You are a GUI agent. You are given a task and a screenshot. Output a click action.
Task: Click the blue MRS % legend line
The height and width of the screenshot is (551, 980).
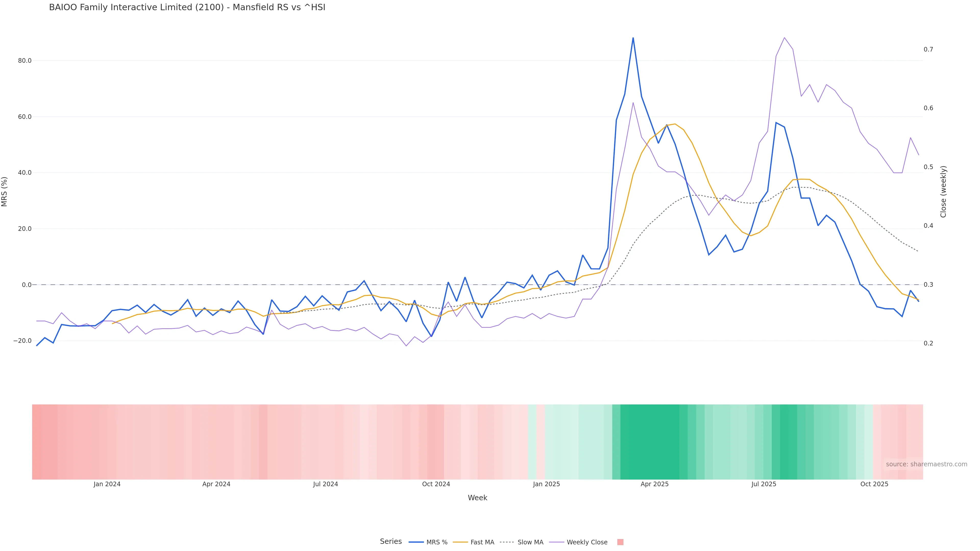click(x=416, y=542)
